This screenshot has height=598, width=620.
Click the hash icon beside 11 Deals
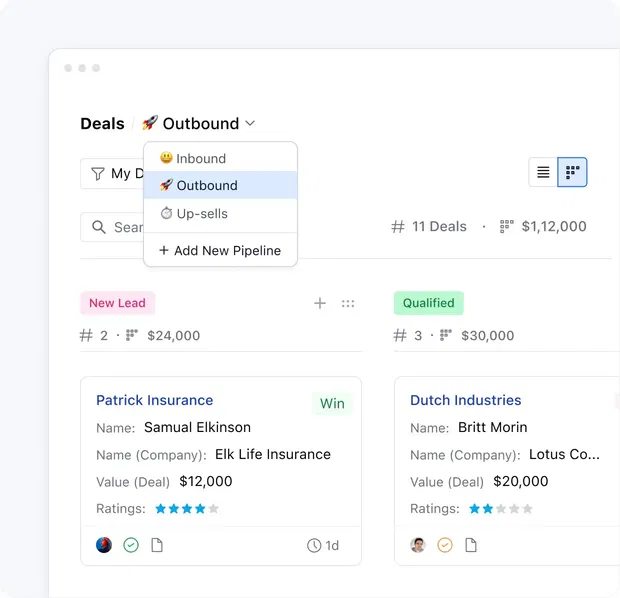[398, 227]
